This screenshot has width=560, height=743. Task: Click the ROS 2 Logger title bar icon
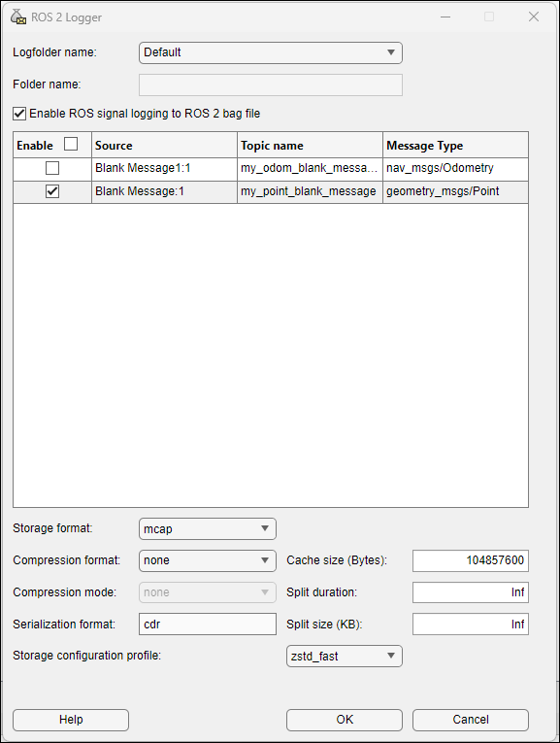click(18, 17)
